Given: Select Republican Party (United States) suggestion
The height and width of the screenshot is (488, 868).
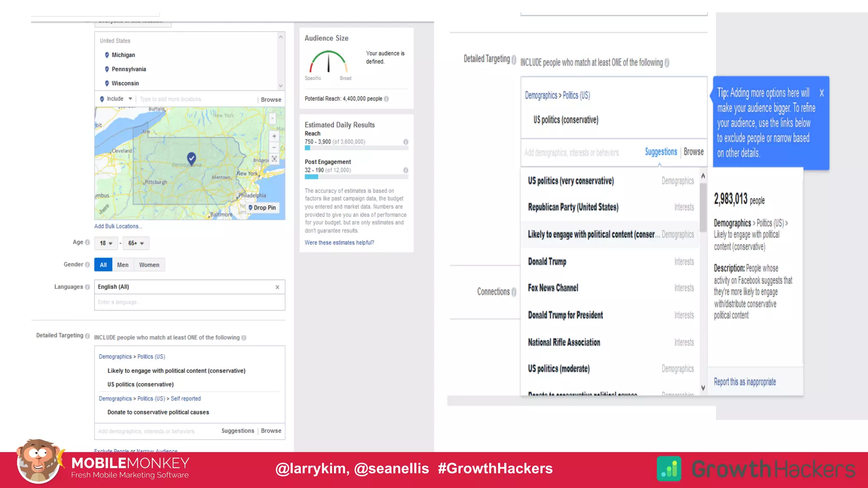Looking at the screenshot, I should tap(611, 207).
